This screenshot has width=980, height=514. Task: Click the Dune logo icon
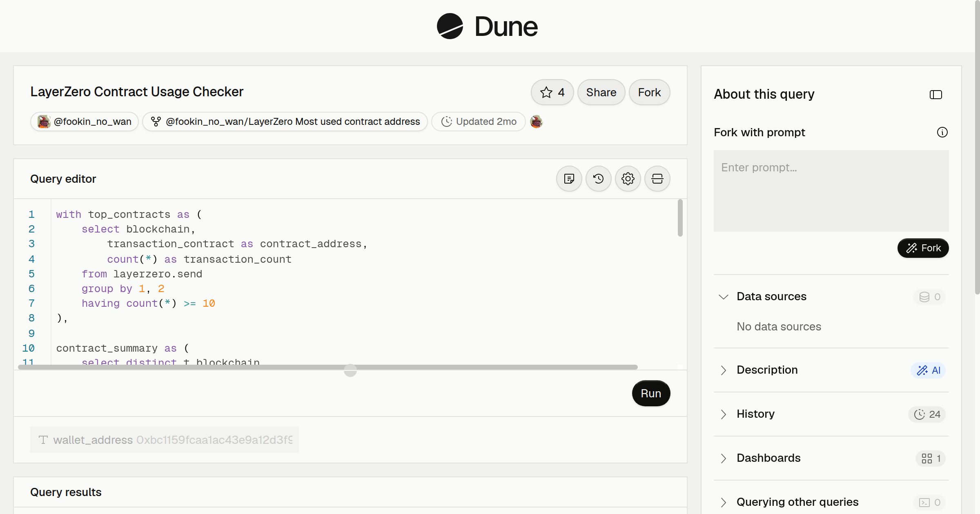click(450, 26)
